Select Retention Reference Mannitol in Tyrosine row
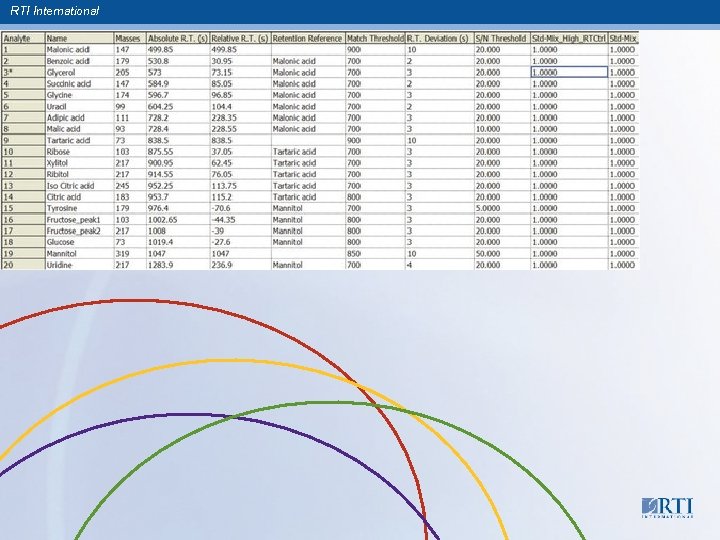 pyautogui.click(x=308, y=208)
